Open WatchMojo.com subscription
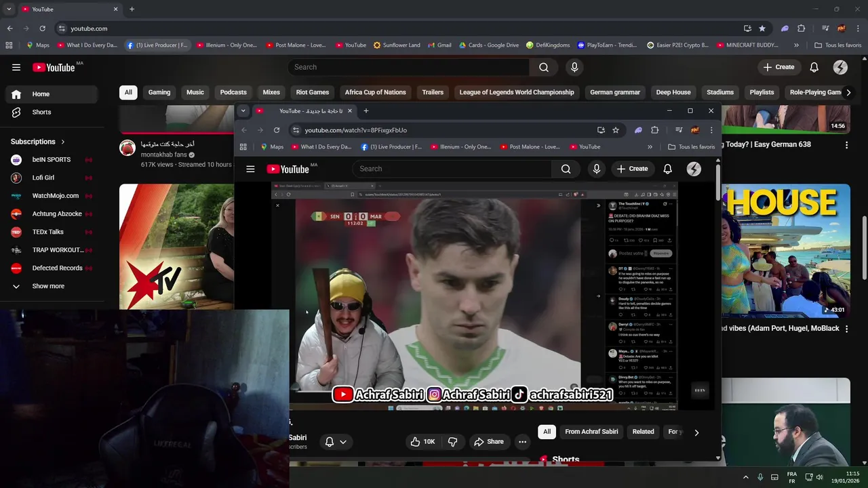 pyautogui.click(x=52, y=196)
